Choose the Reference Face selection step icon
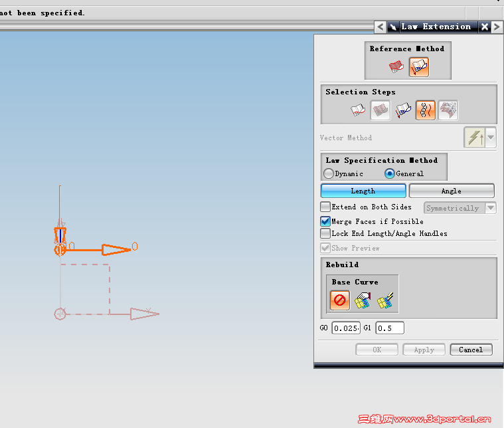 (x=380, y=110)
